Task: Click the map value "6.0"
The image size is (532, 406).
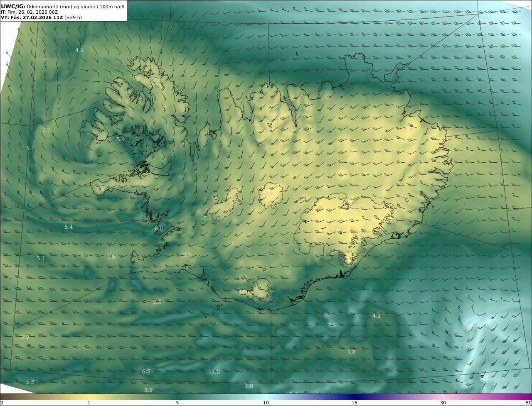Action: pos(159,228)
